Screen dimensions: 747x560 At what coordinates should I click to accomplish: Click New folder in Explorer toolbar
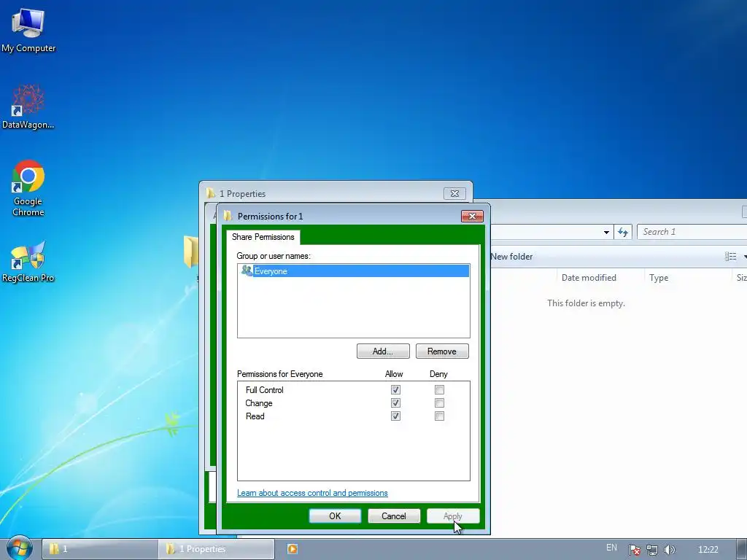coord(511,257)
